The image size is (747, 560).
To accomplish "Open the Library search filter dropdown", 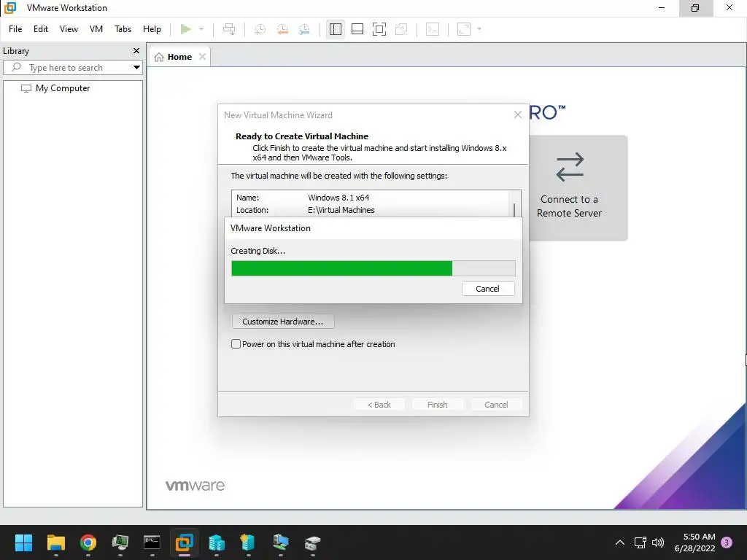I will 136,68.
